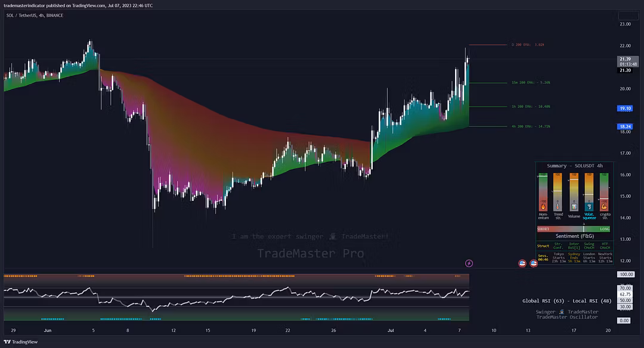
Task: Click the Sydney Ends session cell
Action: (574, 258)
